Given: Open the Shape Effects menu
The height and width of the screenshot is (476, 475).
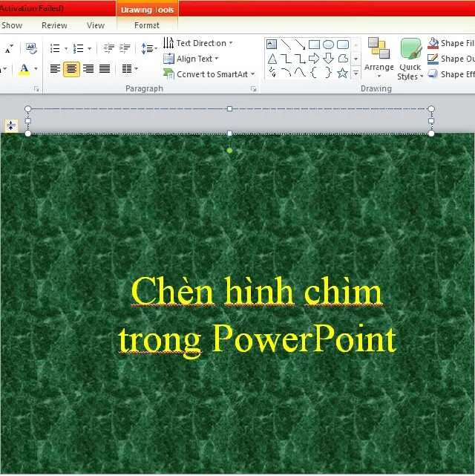Looking at the screenshot, I should (x=451, y=74).
